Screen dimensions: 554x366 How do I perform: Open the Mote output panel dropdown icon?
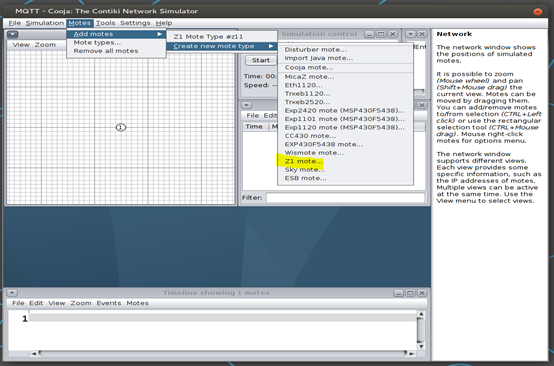point(247,105)
